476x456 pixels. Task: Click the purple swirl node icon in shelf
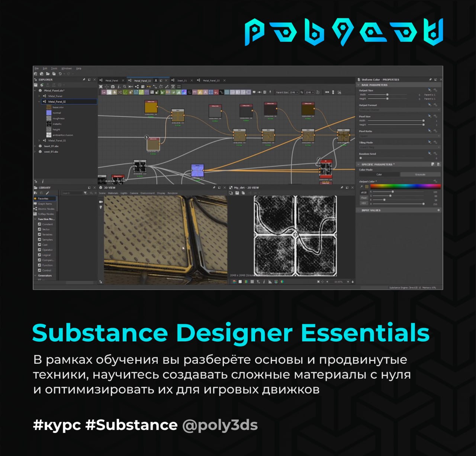pos(184,92)
